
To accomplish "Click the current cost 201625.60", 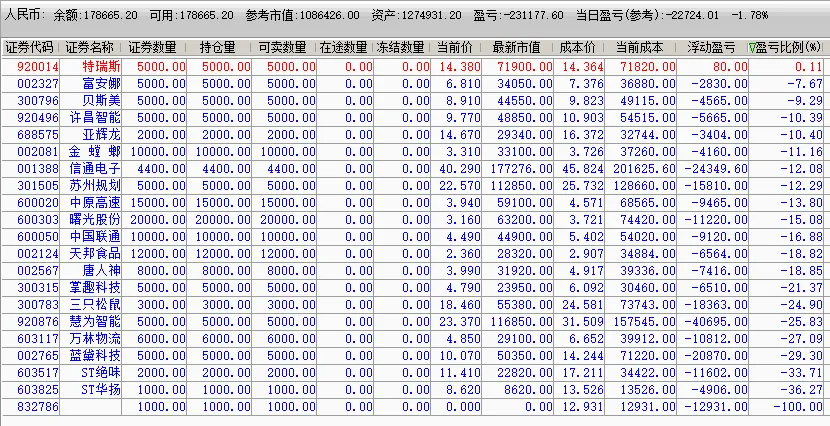I will click(645, 169).
